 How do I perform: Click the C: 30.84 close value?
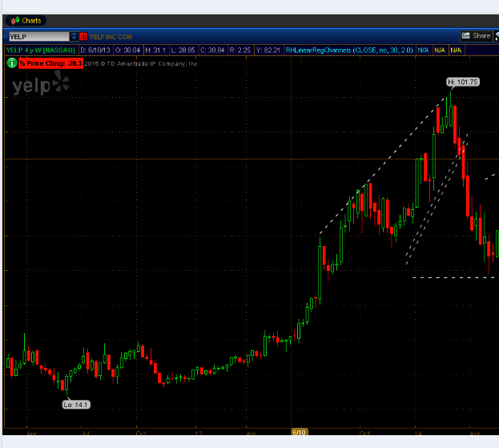click(x=212, y=50)
